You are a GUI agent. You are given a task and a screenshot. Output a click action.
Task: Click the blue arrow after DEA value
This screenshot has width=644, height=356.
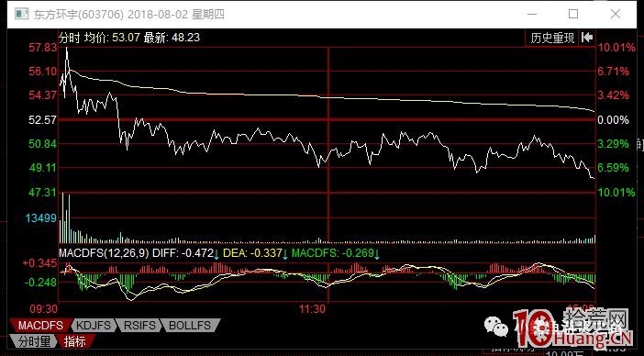click(x=285, y=254)
